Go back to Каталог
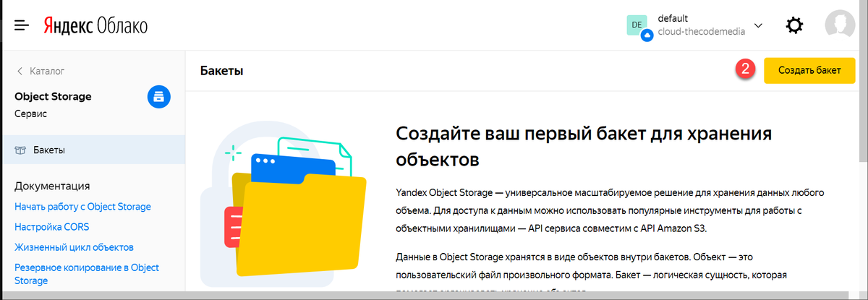868x300 pixels. 41,71
